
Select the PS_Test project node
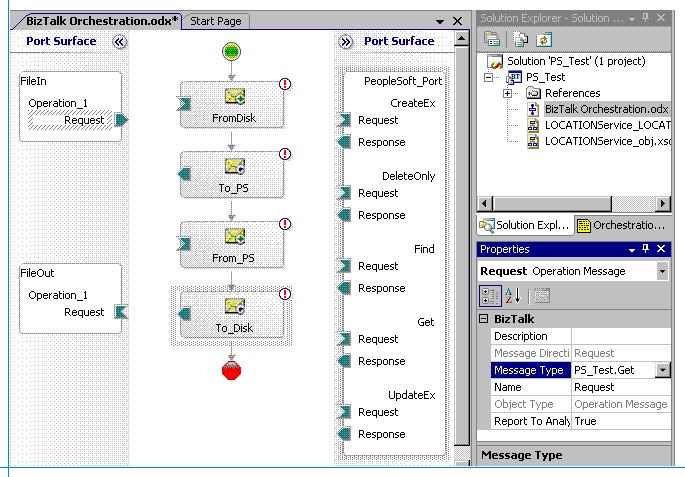tap(545, 77)
